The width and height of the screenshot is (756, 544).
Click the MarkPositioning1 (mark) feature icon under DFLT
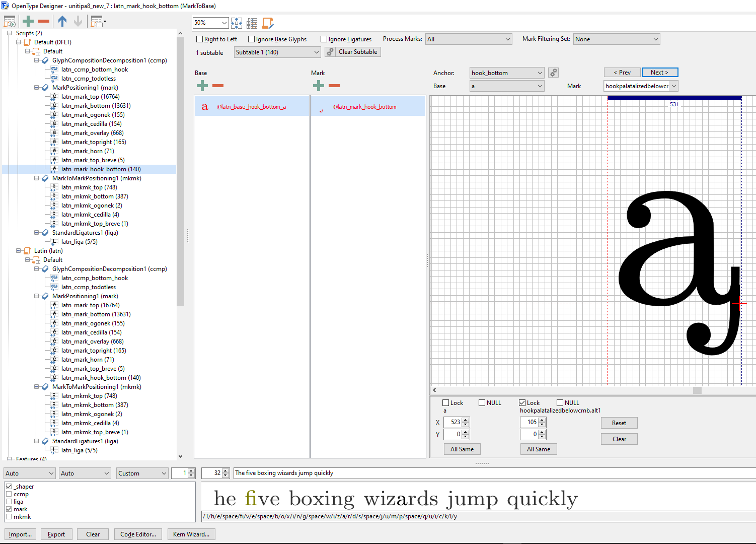[45, 88]
